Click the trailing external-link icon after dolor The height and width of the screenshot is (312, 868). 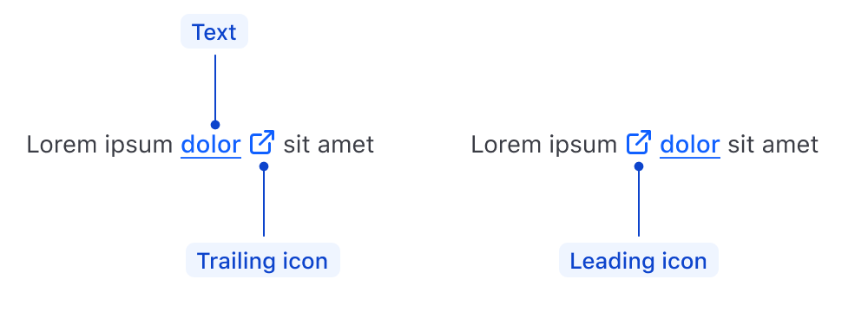(262, 143)
